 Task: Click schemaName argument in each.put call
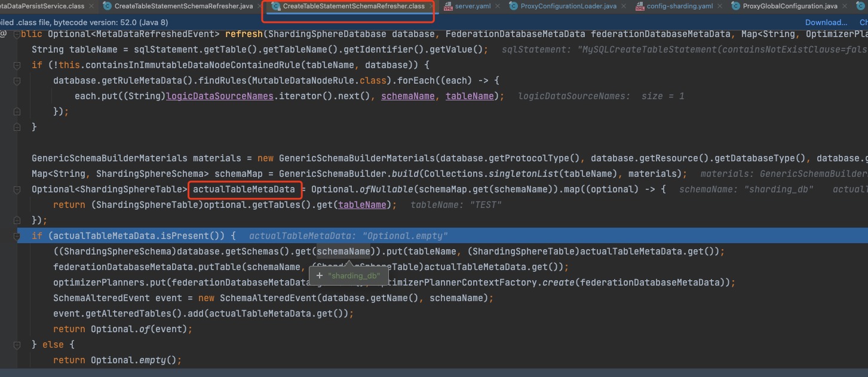point(408,96)
